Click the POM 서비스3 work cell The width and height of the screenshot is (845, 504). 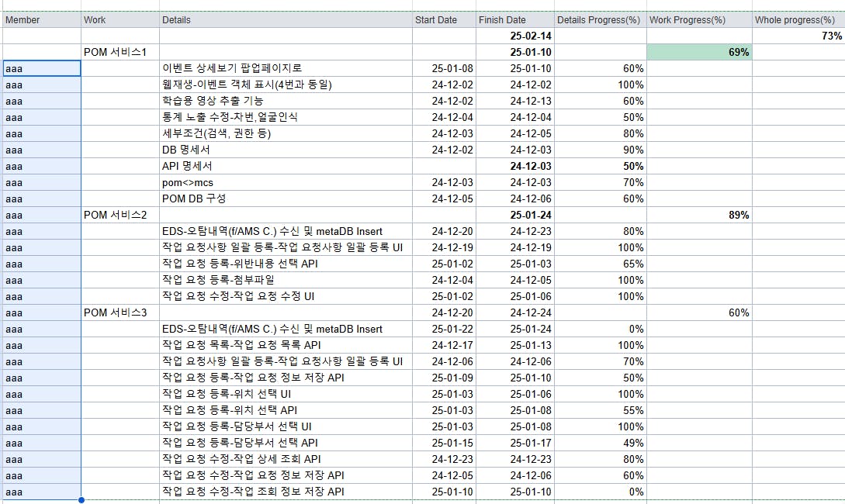point(120,312)
